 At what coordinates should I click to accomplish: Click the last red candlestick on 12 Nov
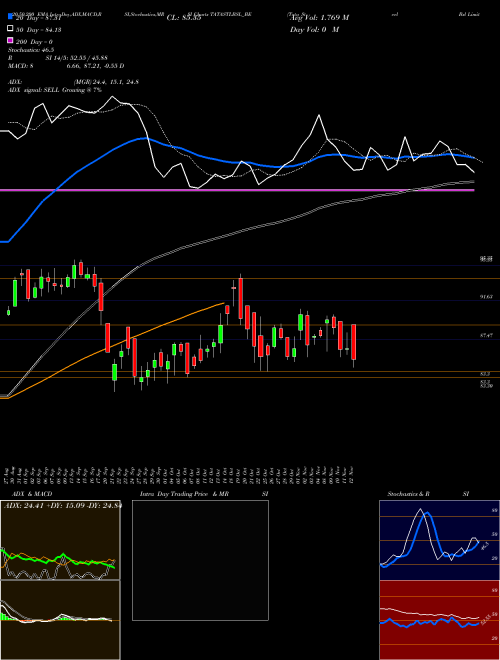(354, 342)
